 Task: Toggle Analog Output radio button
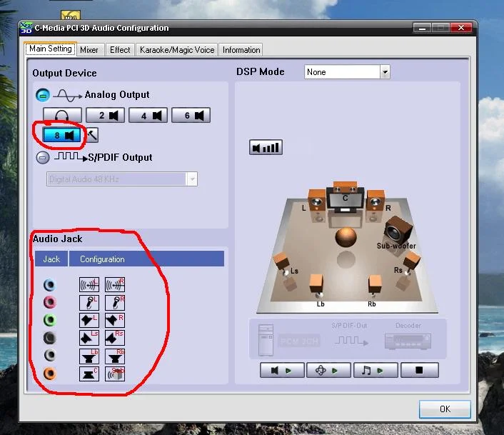coord(42,95)
